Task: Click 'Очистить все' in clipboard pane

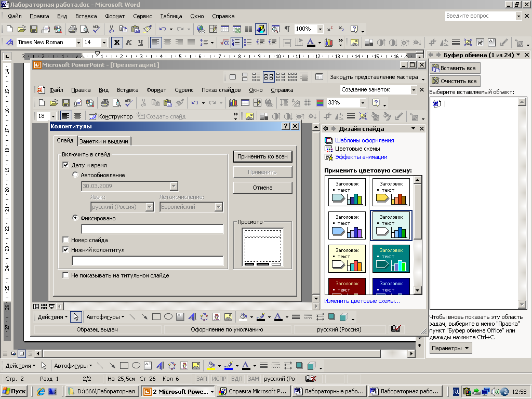Action: click(x=455, y=81)
